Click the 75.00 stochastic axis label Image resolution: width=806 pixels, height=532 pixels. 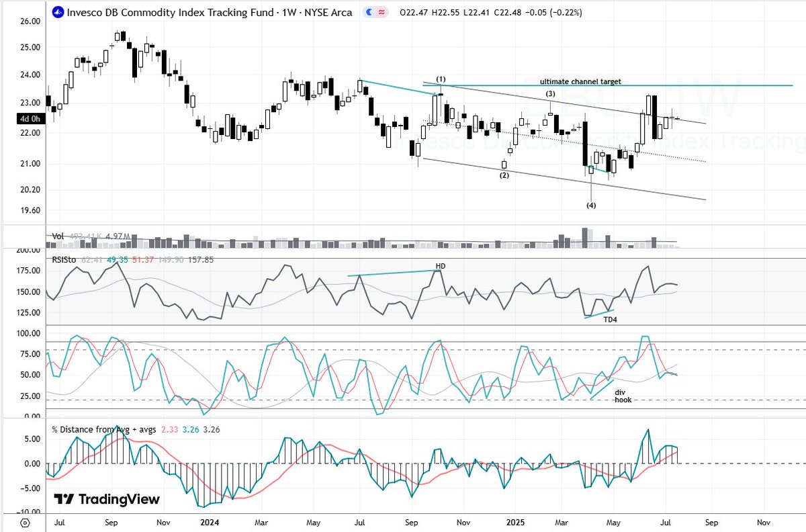point(31,354)
